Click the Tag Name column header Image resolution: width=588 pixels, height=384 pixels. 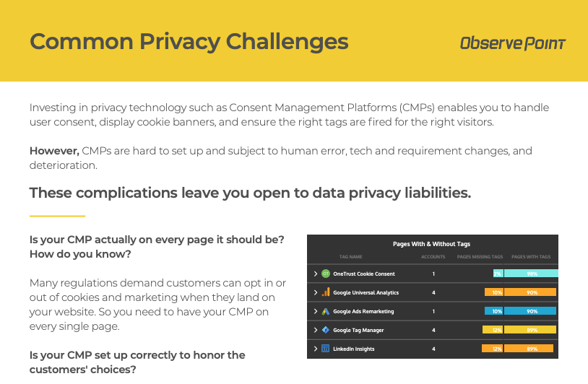pyautogui.click(x=350, y=256)
